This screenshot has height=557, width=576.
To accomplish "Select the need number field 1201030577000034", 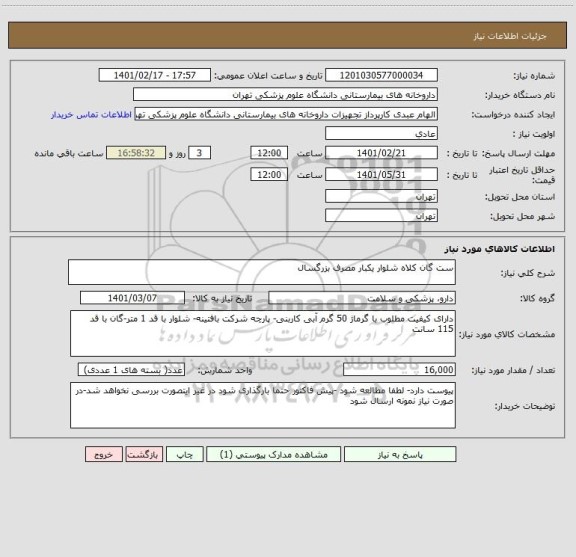I will [x=381, y=75].
